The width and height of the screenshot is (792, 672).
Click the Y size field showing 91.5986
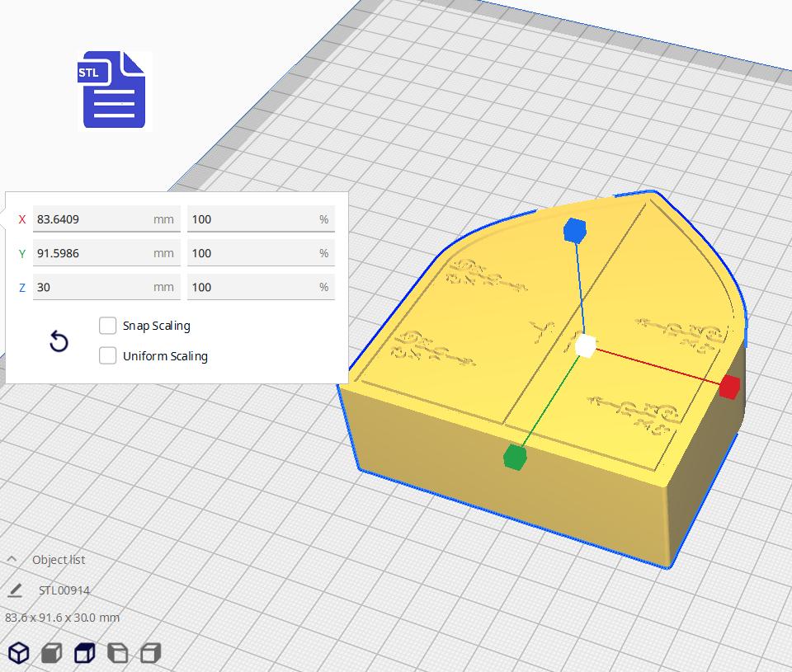click(91, 253)
